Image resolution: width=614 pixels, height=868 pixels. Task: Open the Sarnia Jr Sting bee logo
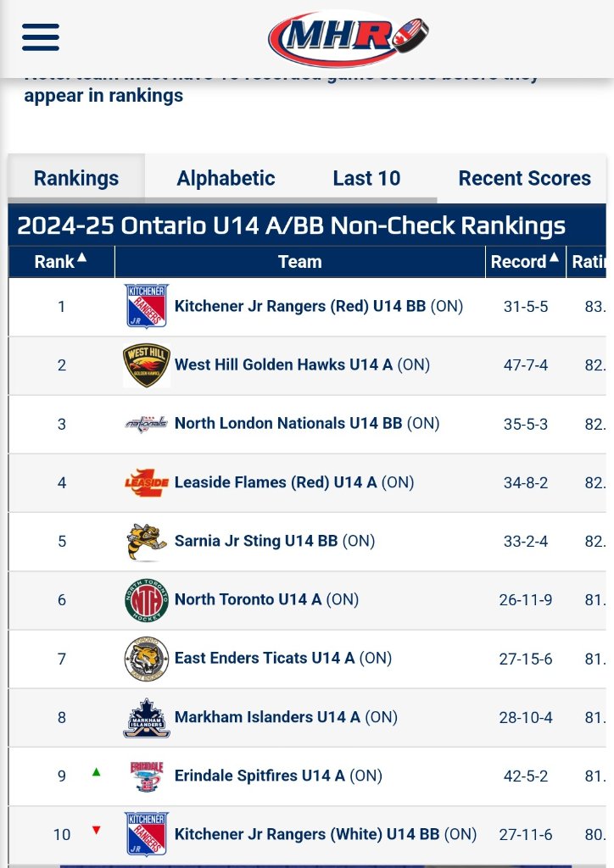coord(146,542)
